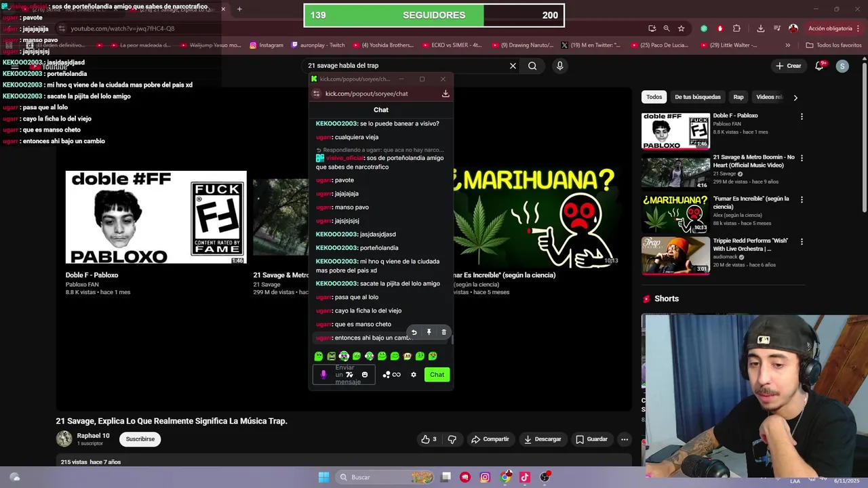Open Doble F - Pabloxo sidebar thumbnail
This screenshot has width=868, height=488.
(x=675, y=131)
